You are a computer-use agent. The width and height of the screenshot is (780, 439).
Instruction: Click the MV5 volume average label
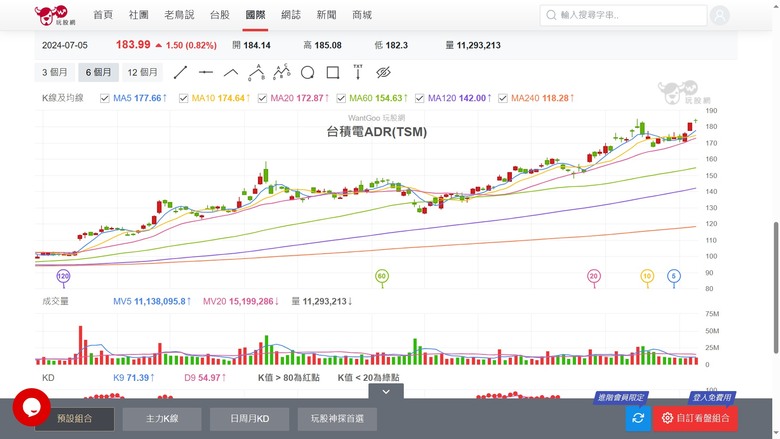152,301
